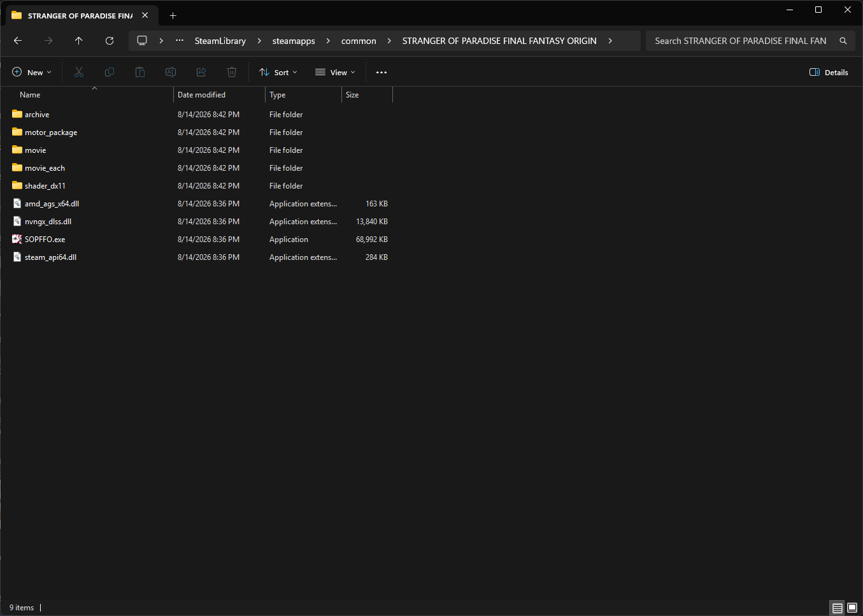Screen dimensions: 863x616
Task: Select the nvngx_dlss.dll file icon
Action: click(x=17, y=222)
